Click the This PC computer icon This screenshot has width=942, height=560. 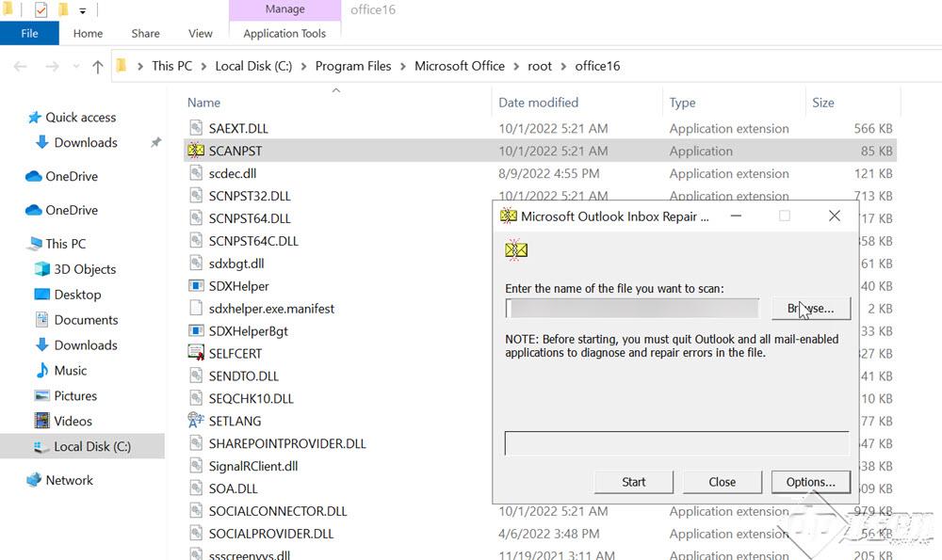pyautogui.click(x=35, y=243)
